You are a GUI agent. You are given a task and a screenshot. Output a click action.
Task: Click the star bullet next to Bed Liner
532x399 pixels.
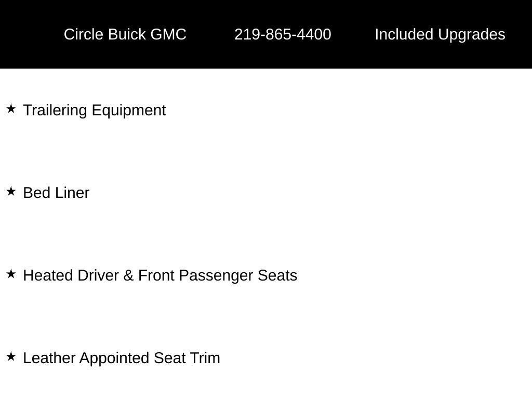[x=11, y=192]
